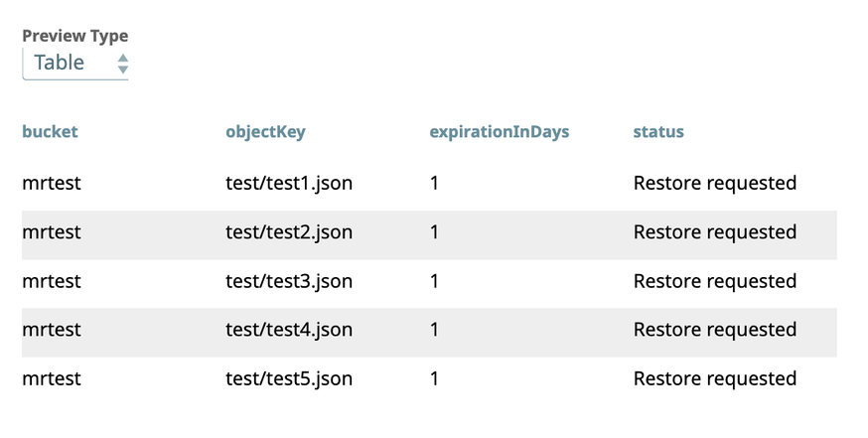Click the Preview Type label

coord(74,36)
